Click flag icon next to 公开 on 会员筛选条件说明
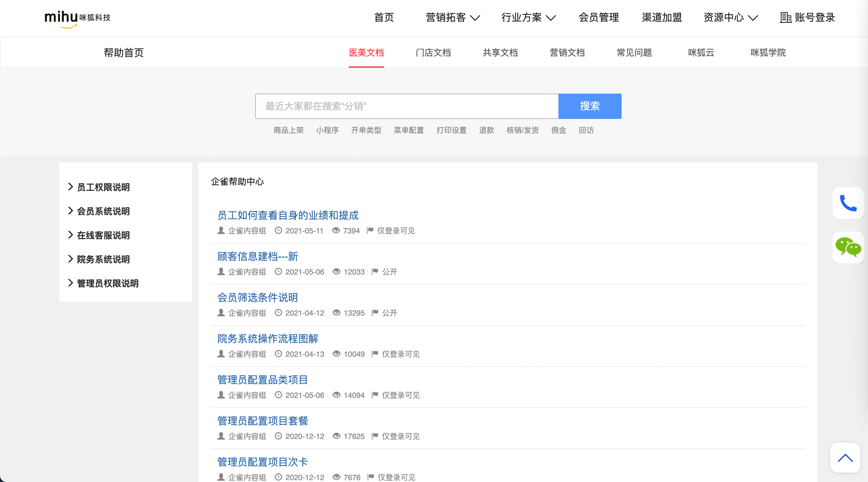Viewport: 868px width, 482px height. pyautogui.click(x=375, y=313)
